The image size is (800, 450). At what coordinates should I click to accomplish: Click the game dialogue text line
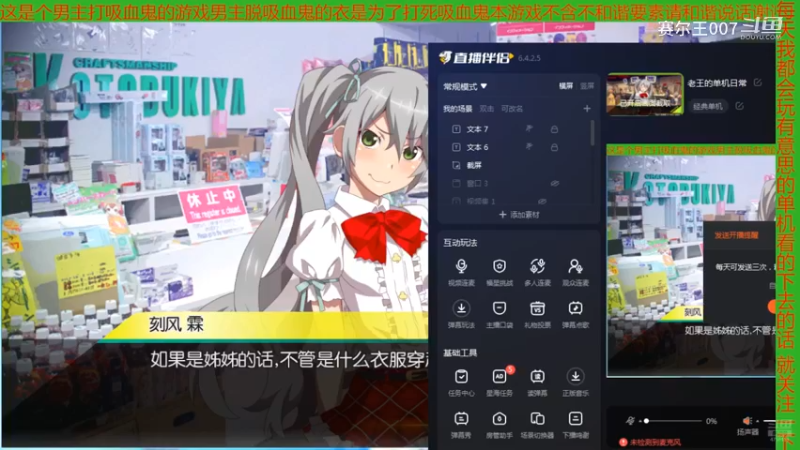pyautogui.click(x=289, y=360)
